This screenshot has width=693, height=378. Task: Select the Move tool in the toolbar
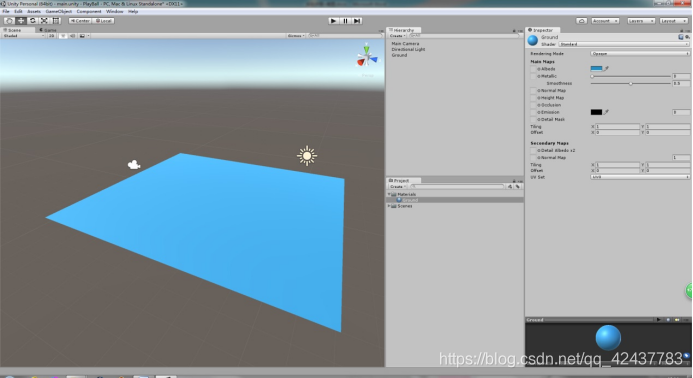pos(21,21)
